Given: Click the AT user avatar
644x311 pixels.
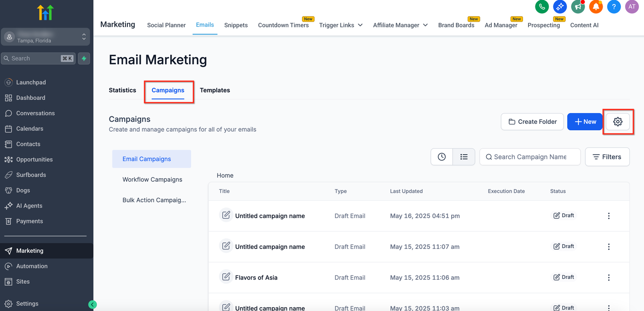Looking at the screenshot, I should [632, 6].
